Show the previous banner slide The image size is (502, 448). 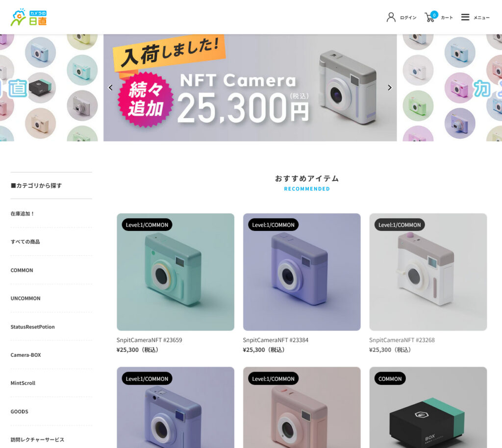pos(110,88)
